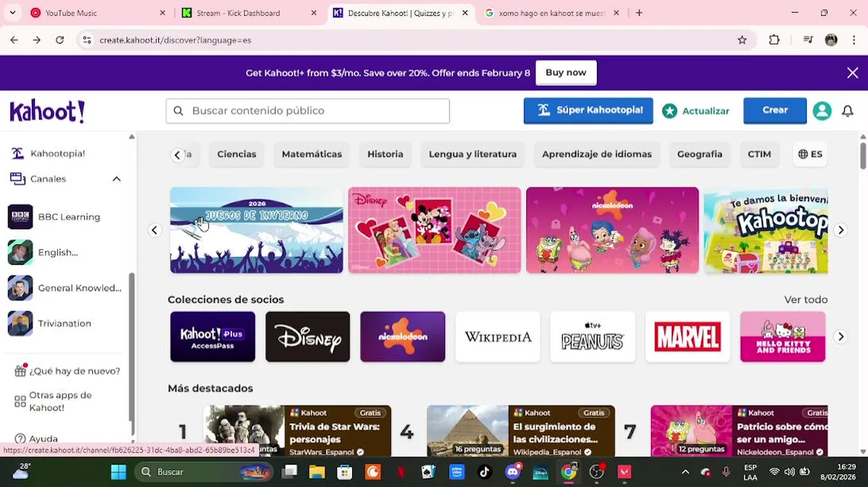Screen dimensions: 868x487
Task: Open the profile avatar menu
Action: pos(822,111)
